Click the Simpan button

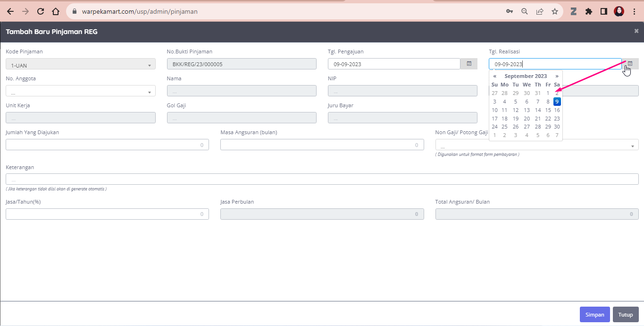coord(594,315)
